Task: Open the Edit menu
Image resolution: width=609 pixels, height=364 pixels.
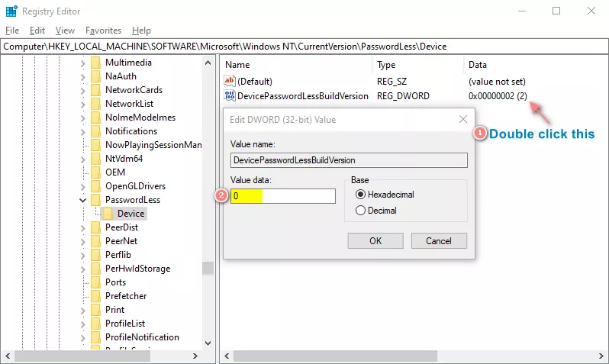Action: point(37,31)
